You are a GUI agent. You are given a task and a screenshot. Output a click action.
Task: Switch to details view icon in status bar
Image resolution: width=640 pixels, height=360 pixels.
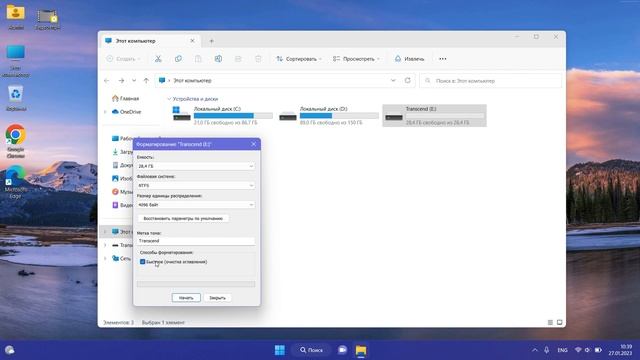coord(550,322)
